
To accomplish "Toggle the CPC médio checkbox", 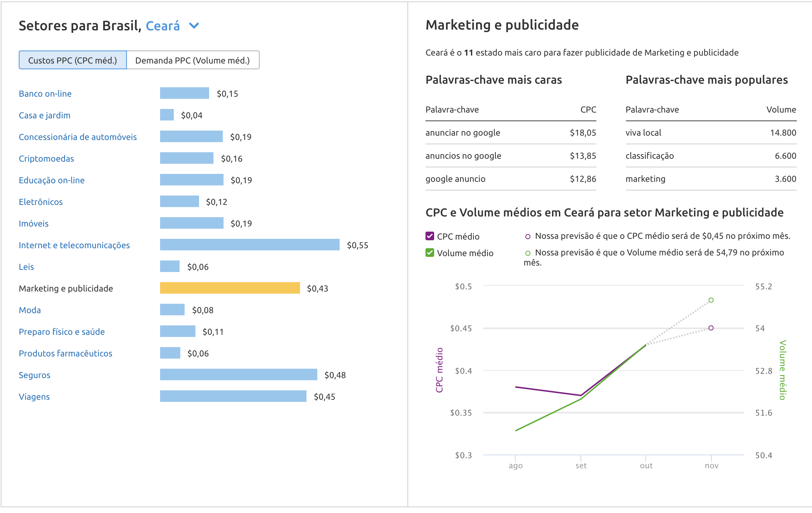I will pyautogui.click(x=430, y=236).
